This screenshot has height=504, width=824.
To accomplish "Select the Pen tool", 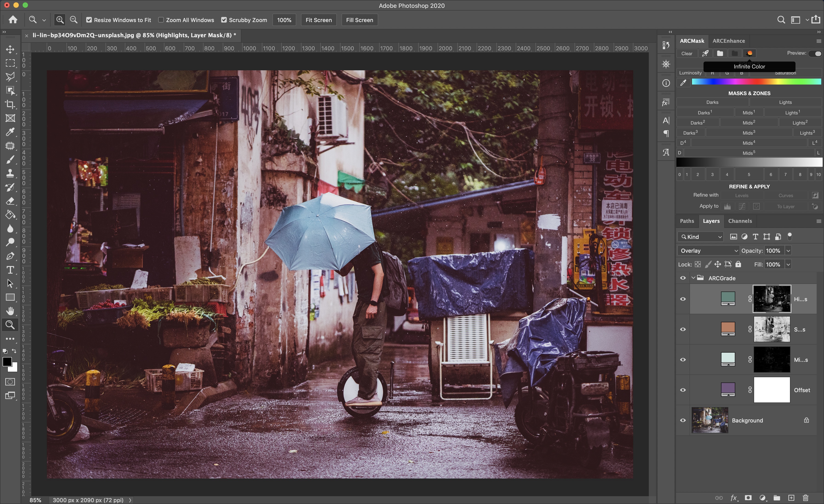I will pos(10,256).
